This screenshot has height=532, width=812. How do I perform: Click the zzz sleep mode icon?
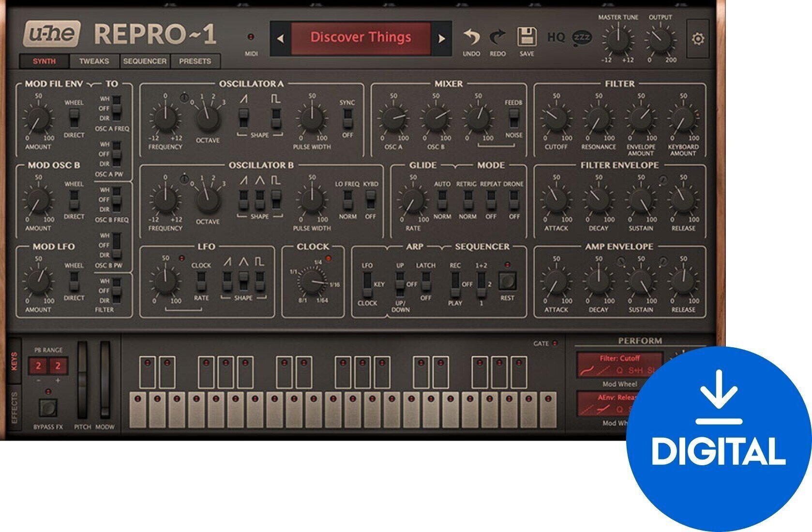coord(582,38)
